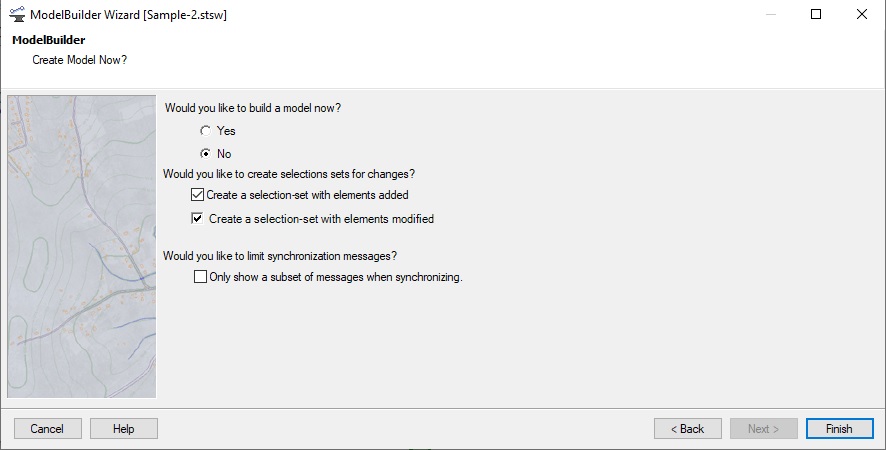
Task: Click the ModelBuilder Wizard title bar icon
Action: point(16,14)
